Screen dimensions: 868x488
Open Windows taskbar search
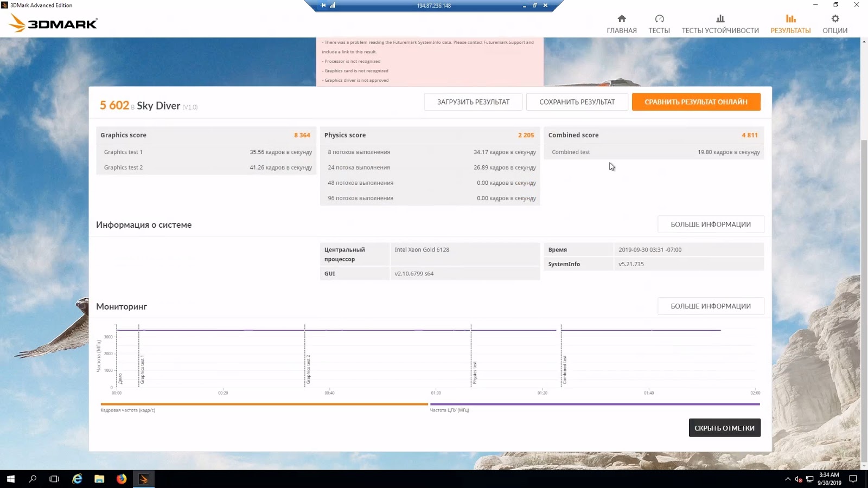coord(33,479)
